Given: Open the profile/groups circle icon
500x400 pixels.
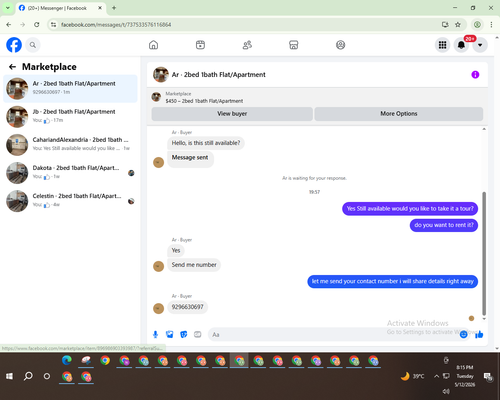Looking at the screenshot, I should pos(340,45).
